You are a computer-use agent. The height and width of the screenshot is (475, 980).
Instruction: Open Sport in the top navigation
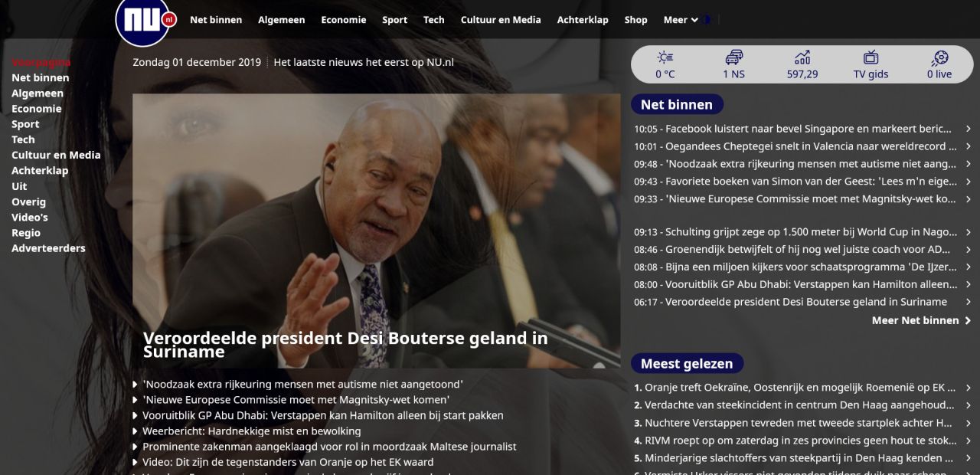click(395, 20)
